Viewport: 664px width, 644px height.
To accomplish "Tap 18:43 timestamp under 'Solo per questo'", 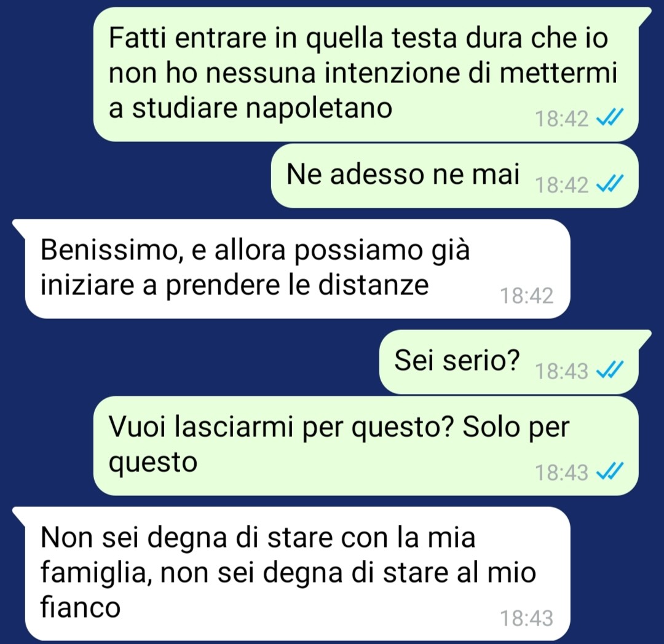I will pos(562,472).
